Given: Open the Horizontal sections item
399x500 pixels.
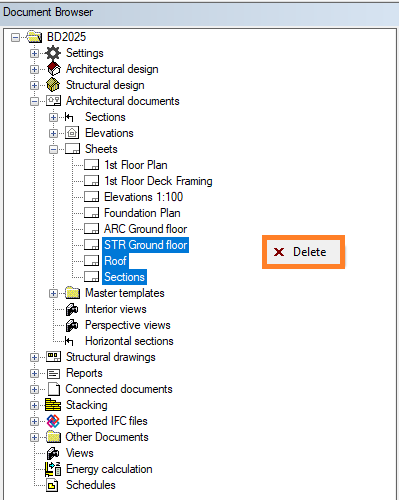Looking at the screenshot, I should 129,341.
